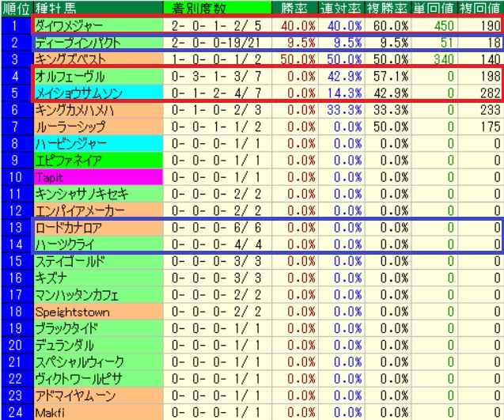
Task: Click rank number 24
Action: pyautogui.click(x=16, y=413)
